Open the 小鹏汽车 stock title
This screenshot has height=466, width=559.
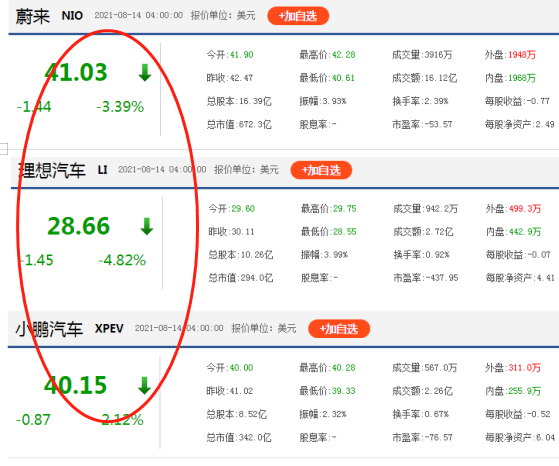pyautogui.click(x=49, y=329)
